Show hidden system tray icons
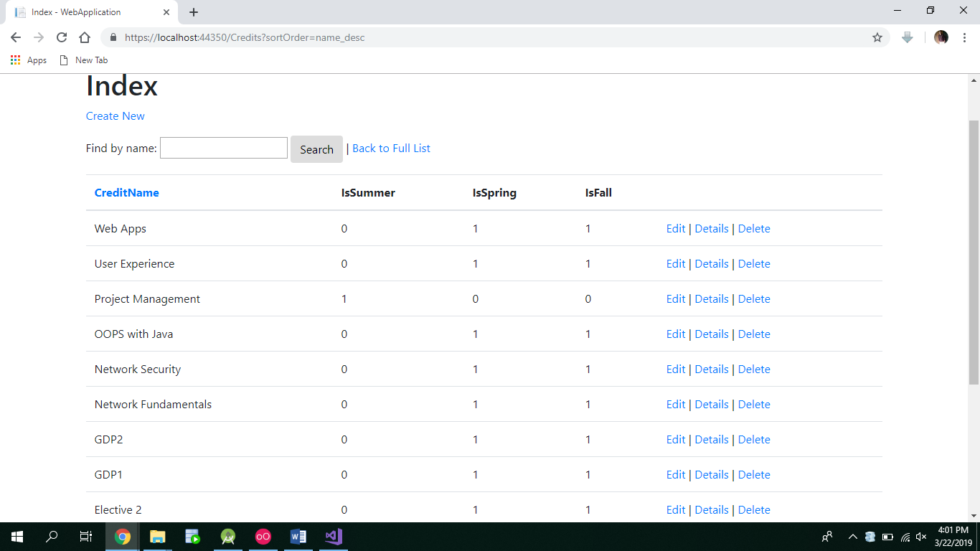The width and height of the screenshot is (980, 551). click(x=853, y=537)
